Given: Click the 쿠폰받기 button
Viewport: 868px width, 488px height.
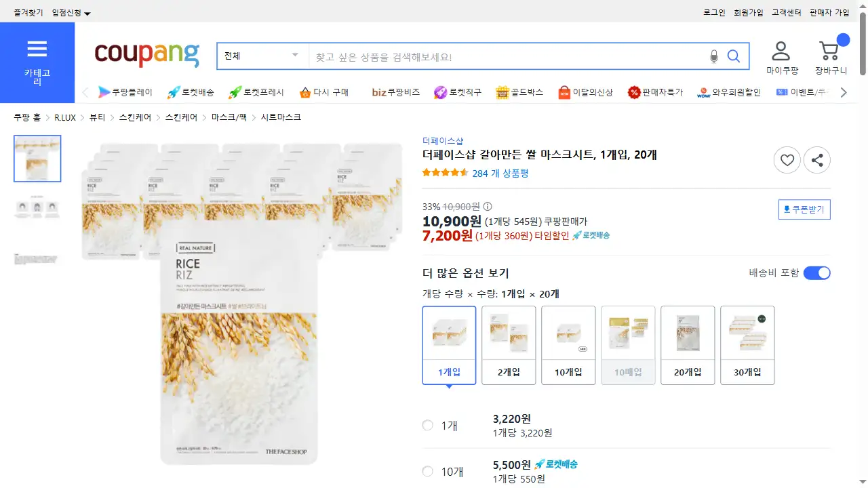Looking at the screenshot, I should [804, 210].
